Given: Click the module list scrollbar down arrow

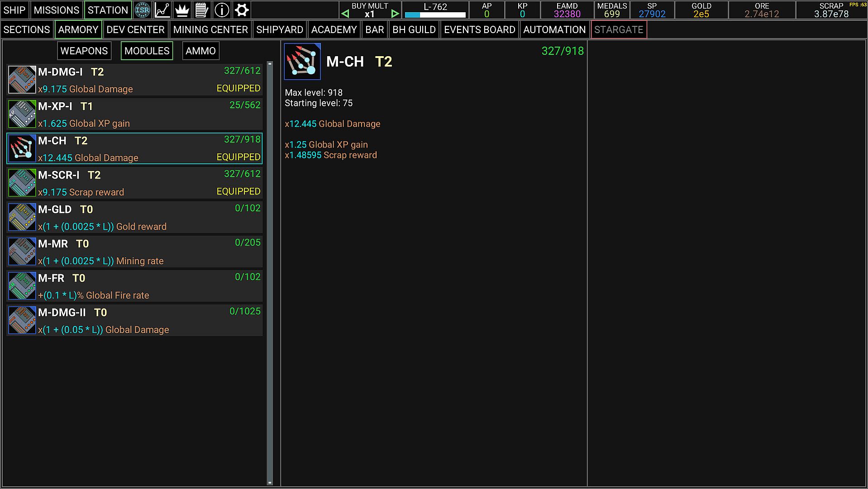Looking at the screenshot, I should point(270,483).
